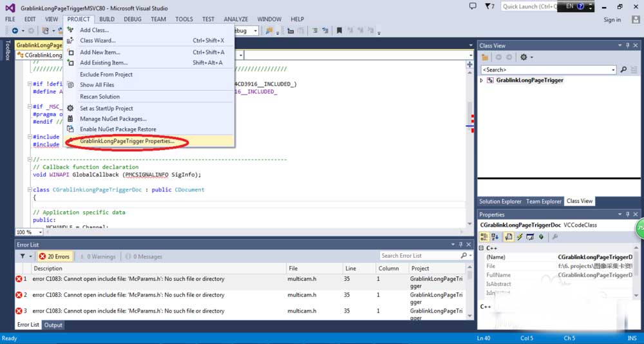This screenshot has width=644, height=344.
Task: Open the notifications flag icon
Action: pyautogui.click(x=489, y=6)
